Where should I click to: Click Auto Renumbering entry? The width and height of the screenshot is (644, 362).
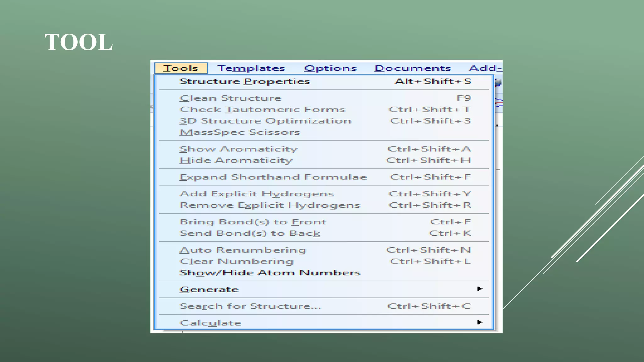point(243,250)
